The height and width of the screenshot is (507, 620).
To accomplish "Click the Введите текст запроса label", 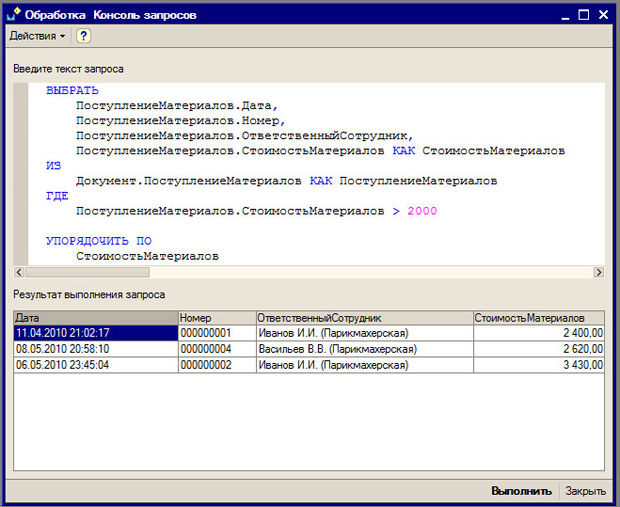I will point(68,69).
